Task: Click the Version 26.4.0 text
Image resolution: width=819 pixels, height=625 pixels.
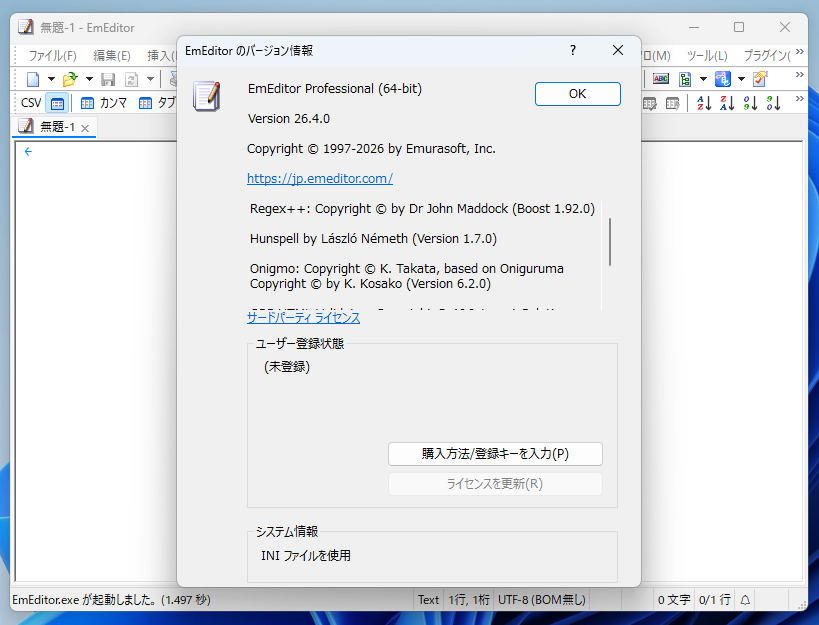Action: (289, 119)
